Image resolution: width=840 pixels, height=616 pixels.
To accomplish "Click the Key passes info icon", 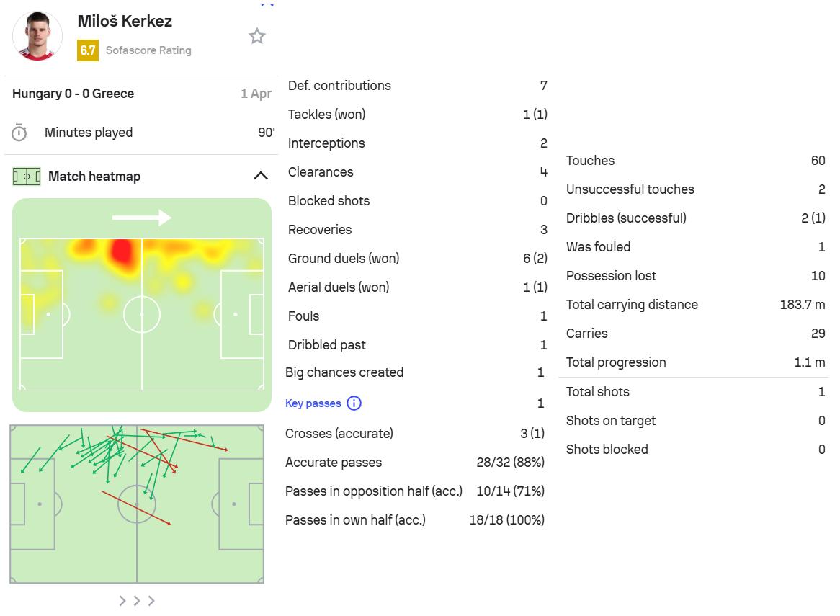I will pos(354,403).
